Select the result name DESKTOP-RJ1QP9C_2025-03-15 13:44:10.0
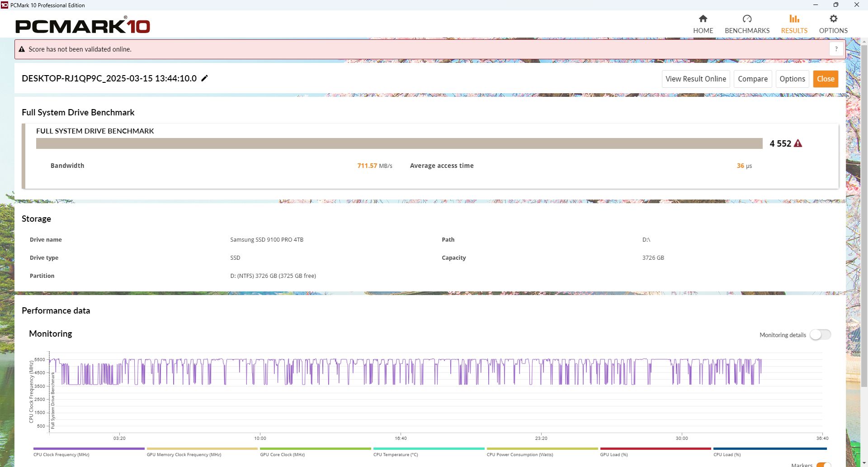868x467 pixels. pos(109,78)
